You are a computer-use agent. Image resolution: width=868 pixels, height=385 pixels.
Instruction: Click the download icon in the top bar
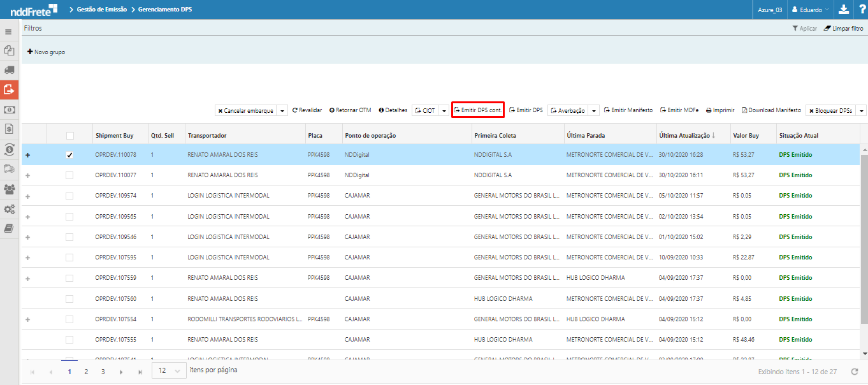click(x=843, y=10)
